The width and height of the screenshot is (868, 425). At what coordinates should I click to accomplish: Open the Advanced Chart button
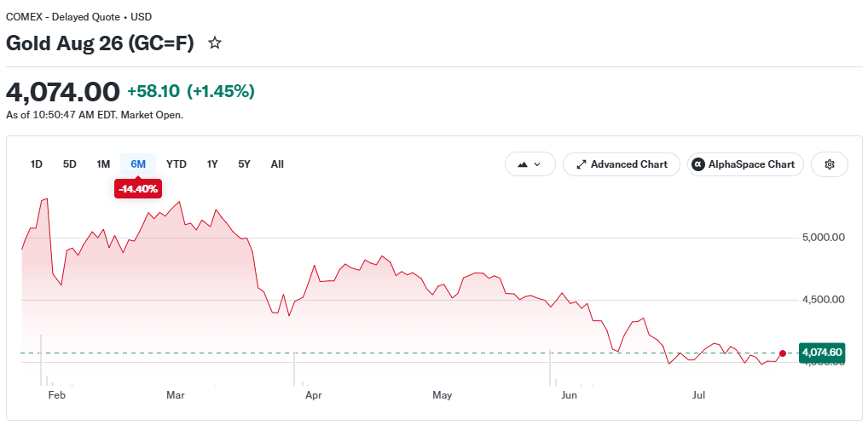[621, 164]
